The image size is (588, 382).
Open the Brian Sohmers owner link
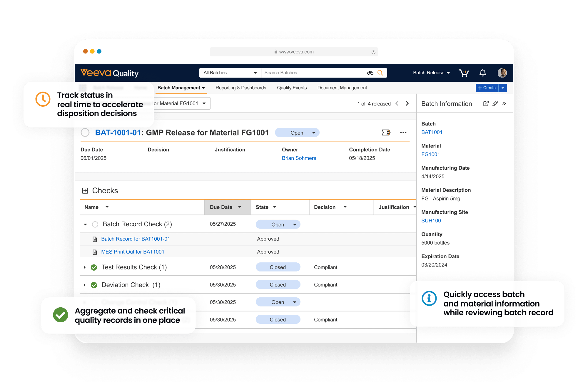pos(299,158)
